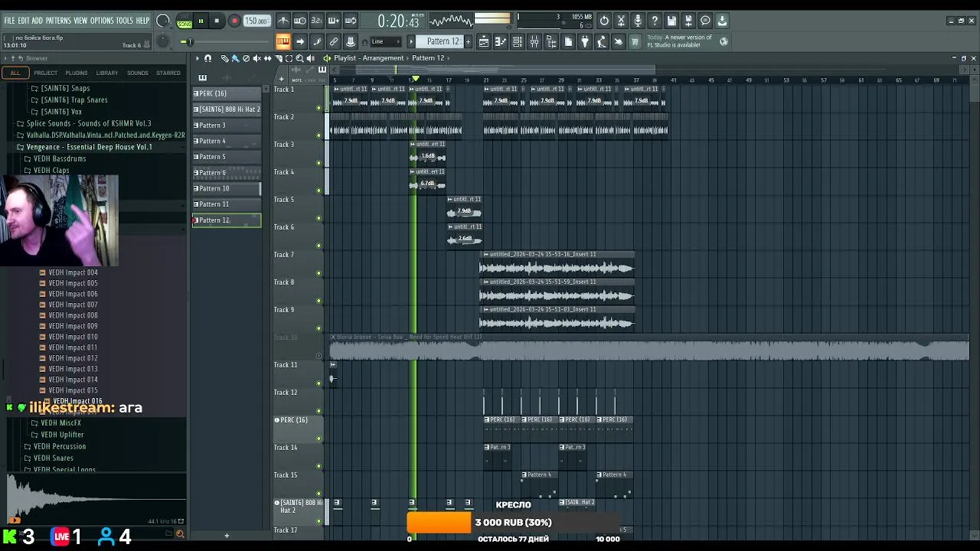Open the tempo tapper icon
980x551 pixels.
tap(602, 41)
